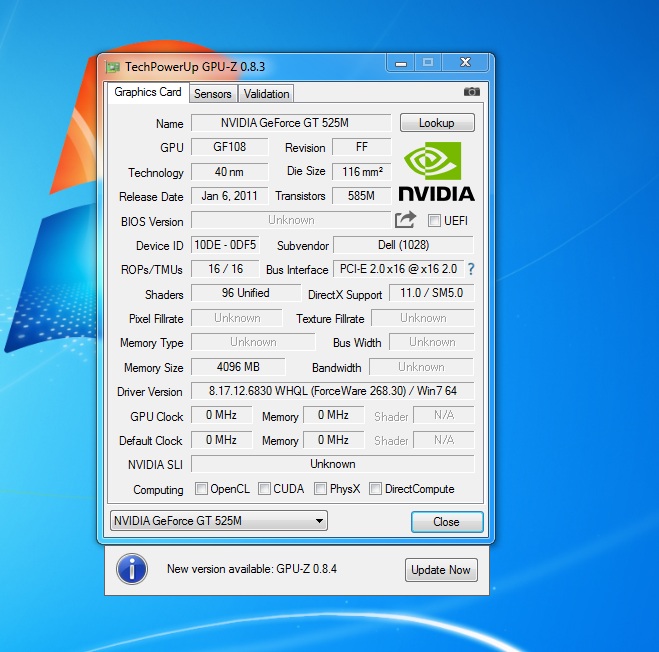Screen dimensions: 659x652
Task: Click the Transistors field showing 585M
Action: [x=361, y=195]
